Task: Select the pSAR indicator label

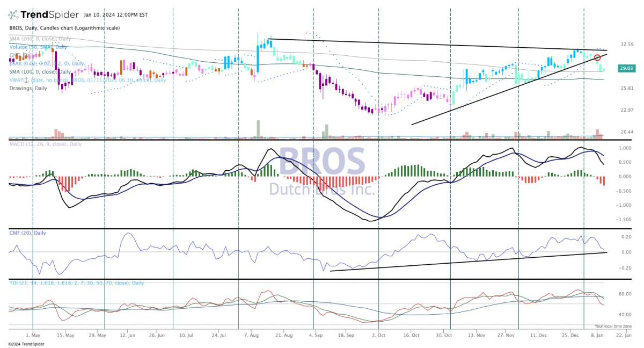Action: point(46,63)
